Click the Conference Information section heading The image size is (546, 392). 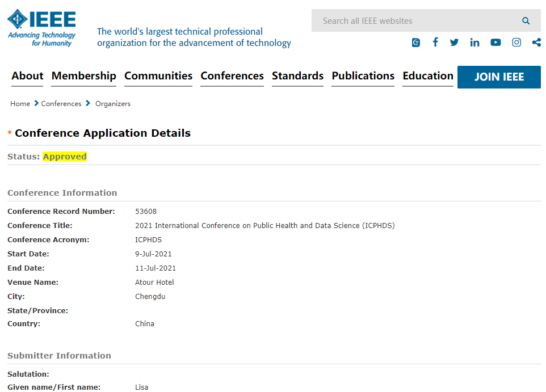pos(62,193)
